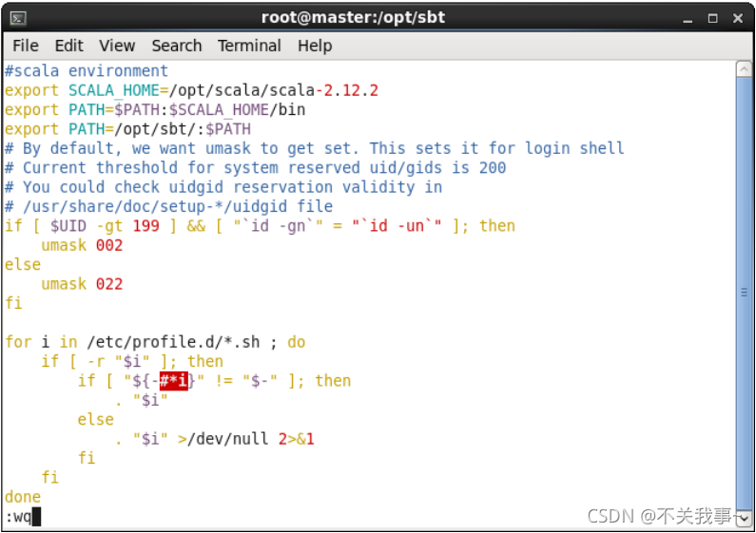
Task: Open the Search menu
Action: 177,46
